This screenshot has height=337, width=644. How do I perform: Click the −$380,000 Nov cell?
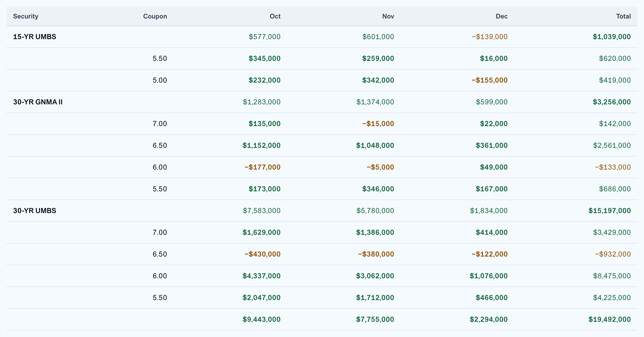click(x=376, y=254)
